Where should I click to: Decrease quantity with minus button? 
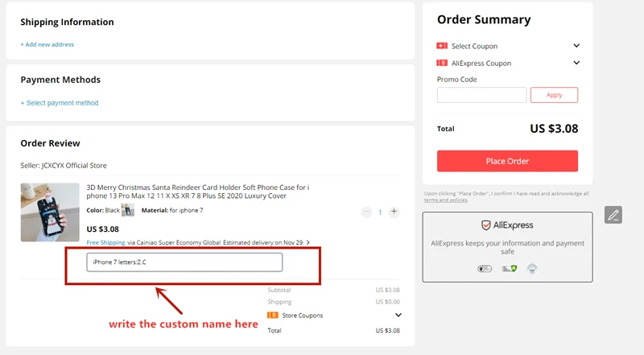point(366,212)
